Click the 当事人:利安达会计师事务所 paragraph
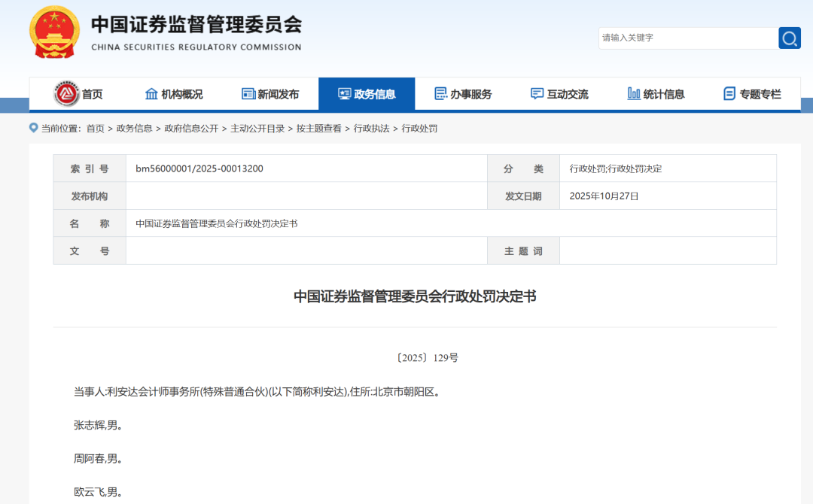The height and width of the screenshot is (504, 813). point(257,392)
